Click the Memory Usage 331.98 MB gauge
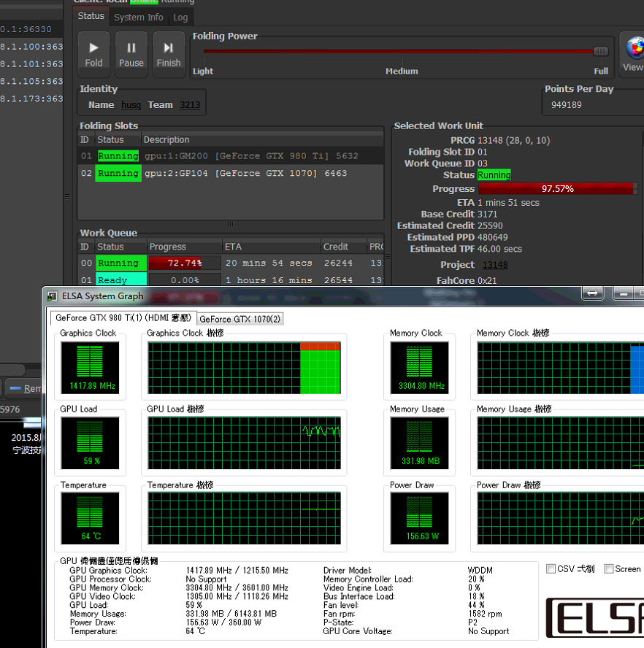This screenshot has height=648, width=644. click(x=419, y=443)
